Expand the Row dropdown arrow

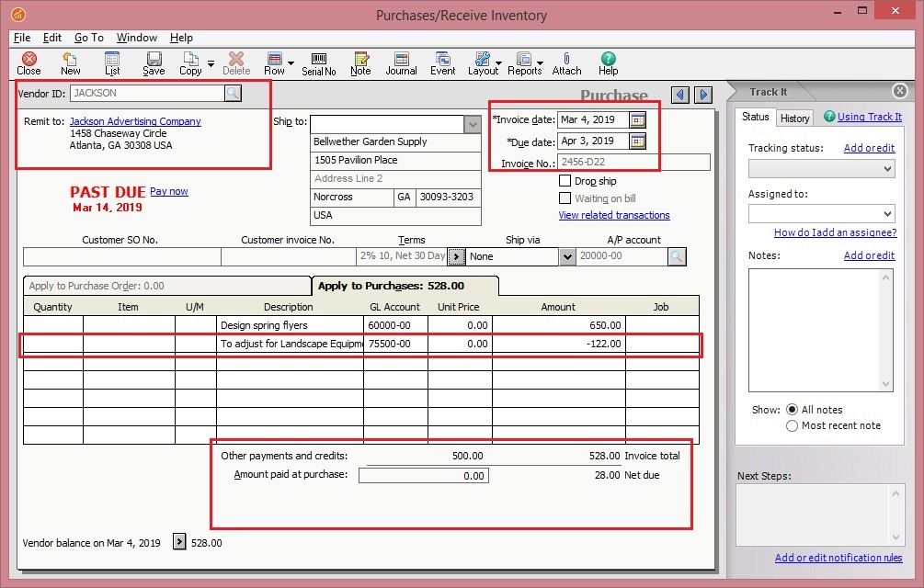tap(291, 63)
